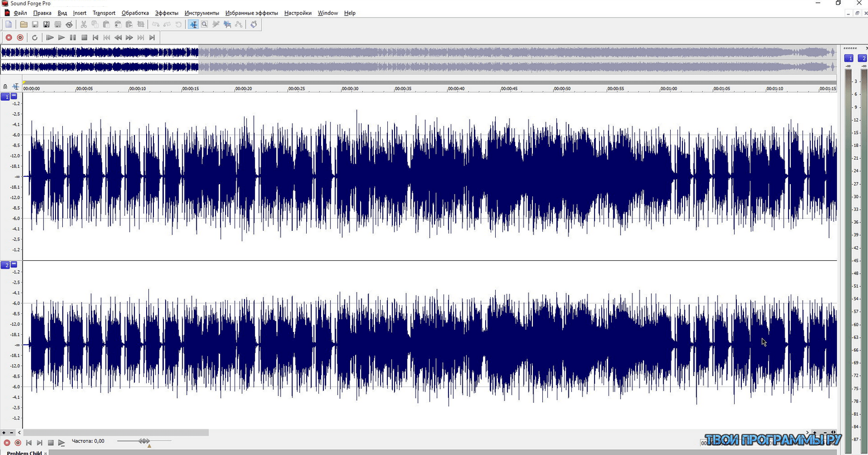
Task: Click the level zoom in plus button bottom-left
Action: 4,433
